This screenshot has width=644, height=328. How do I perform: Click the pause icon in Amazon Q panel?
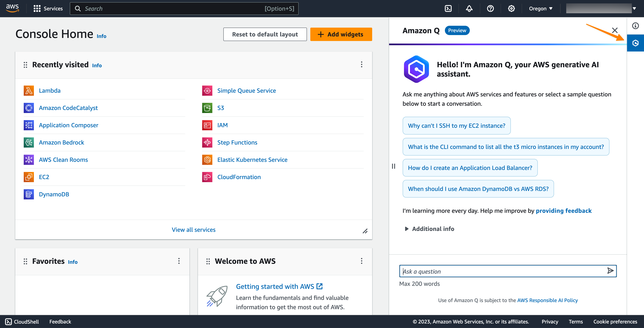pos(393,166)
